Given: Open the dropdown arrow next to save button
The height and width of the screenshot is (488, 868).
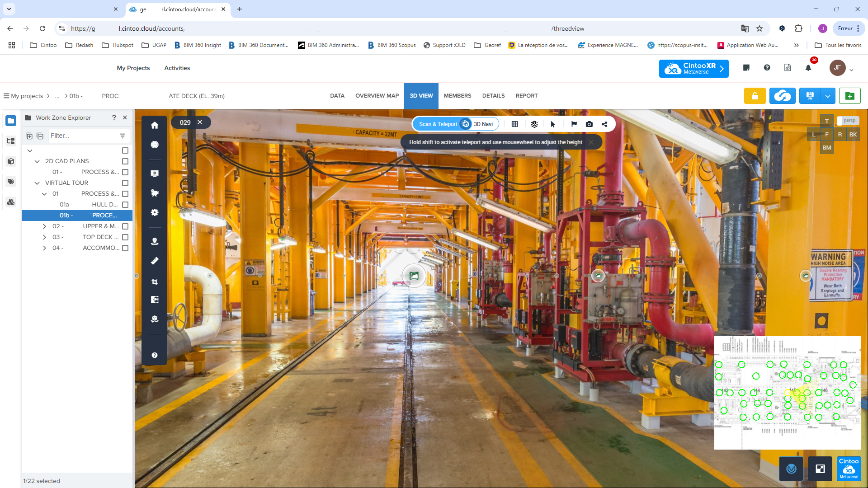Looking at the screenshot, I should 827,96.
